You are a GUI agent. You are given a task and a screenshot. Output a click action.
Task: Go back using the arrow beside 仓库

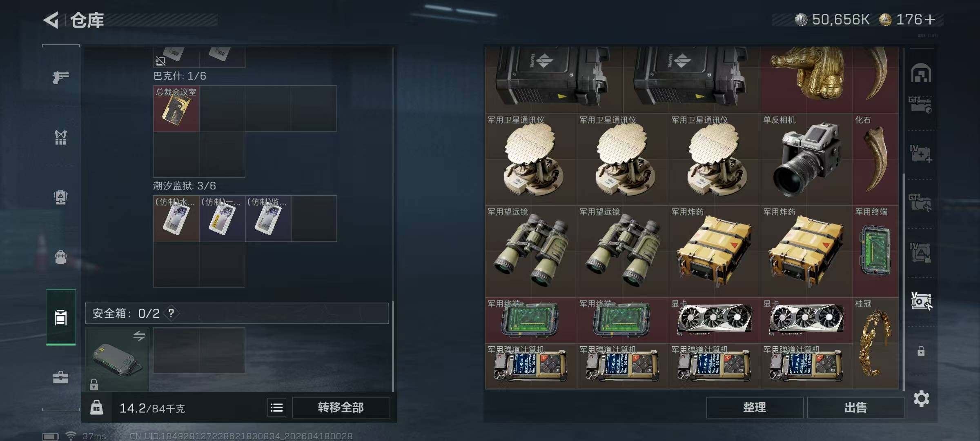tap(51, 20)
